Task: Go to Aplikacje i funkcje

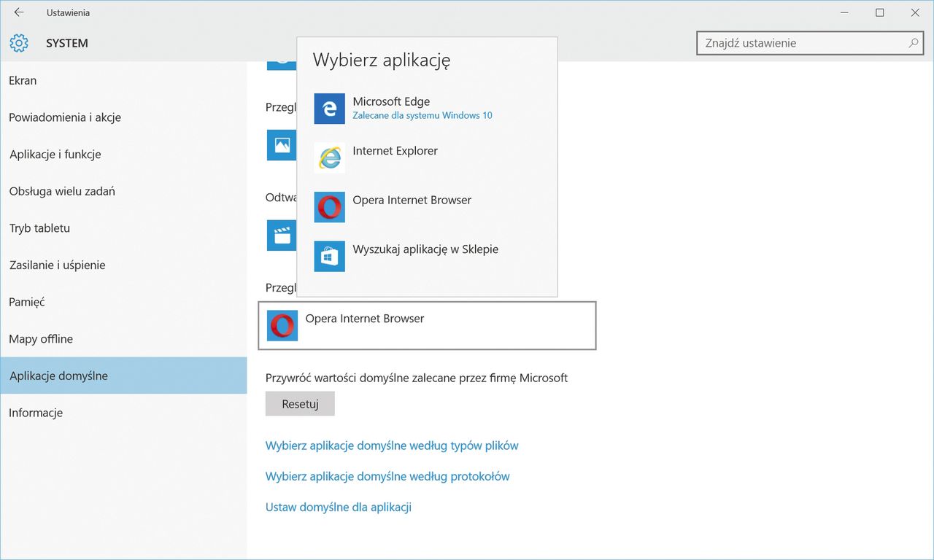Action: tap(123, 154)
